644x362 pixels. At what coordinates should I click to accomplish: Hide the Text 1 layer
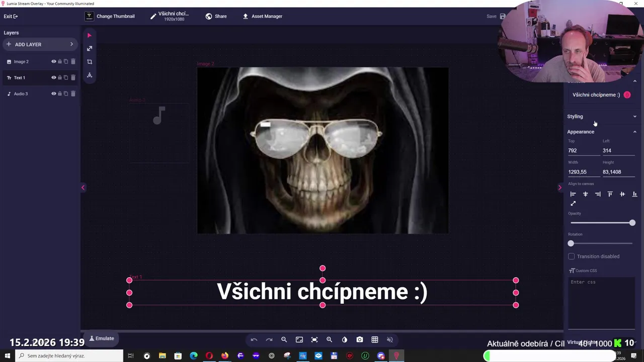[53, 77]
